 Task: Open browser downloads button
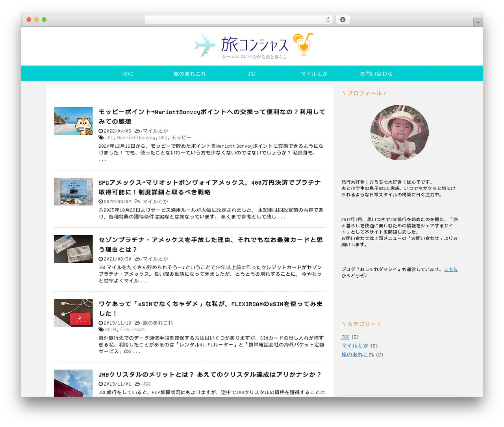click(x=343, y=20)
